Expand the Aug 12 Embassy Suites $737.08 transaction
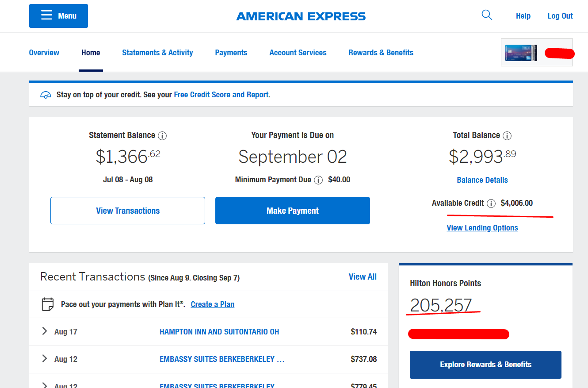This screenshot has width=588, height=388. pyautogui.click(x=44, y=358)
